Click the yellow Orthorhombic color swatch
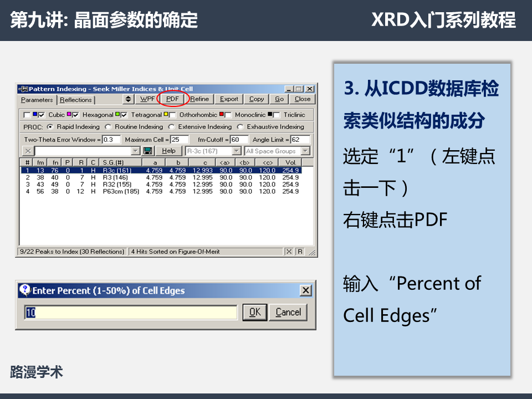The height and width of the screenshot is (399, 532). pos(166,114)
